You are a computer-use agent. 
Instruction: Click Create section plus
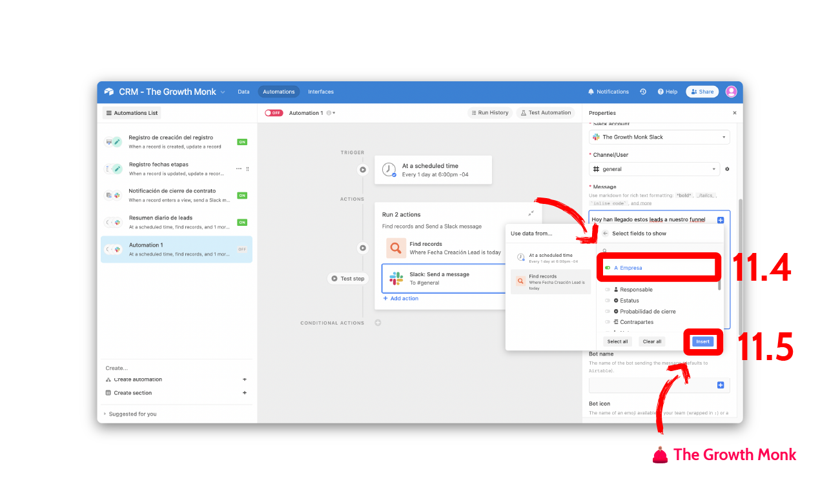coord(244,392)
